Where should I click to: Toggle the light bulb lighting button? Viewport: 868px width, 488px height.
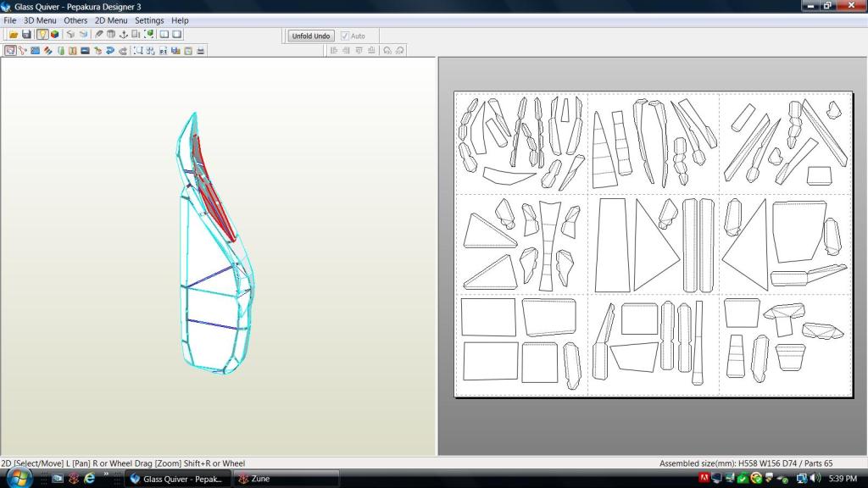(x=42, y=34)
